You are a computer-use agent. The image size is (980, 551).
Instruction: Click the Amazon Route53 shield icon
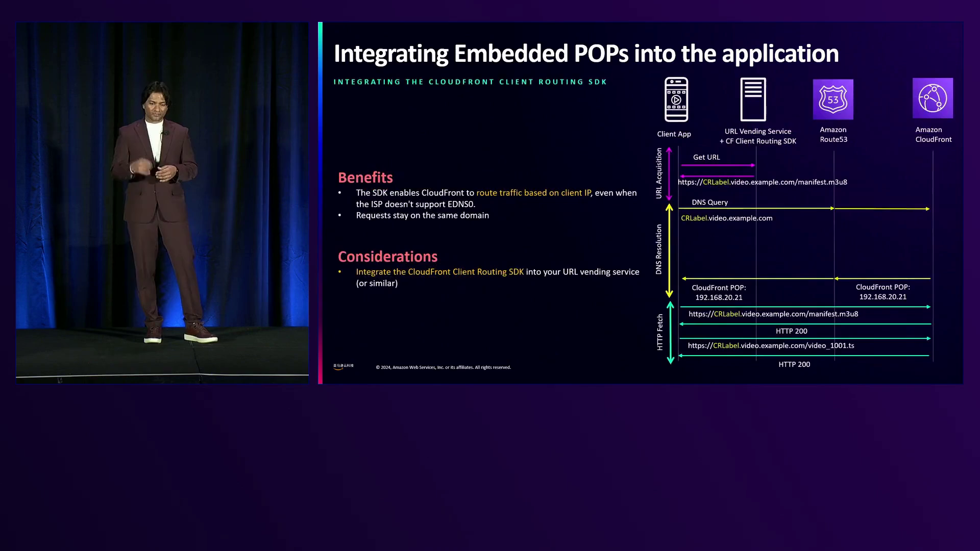[832, 99]
